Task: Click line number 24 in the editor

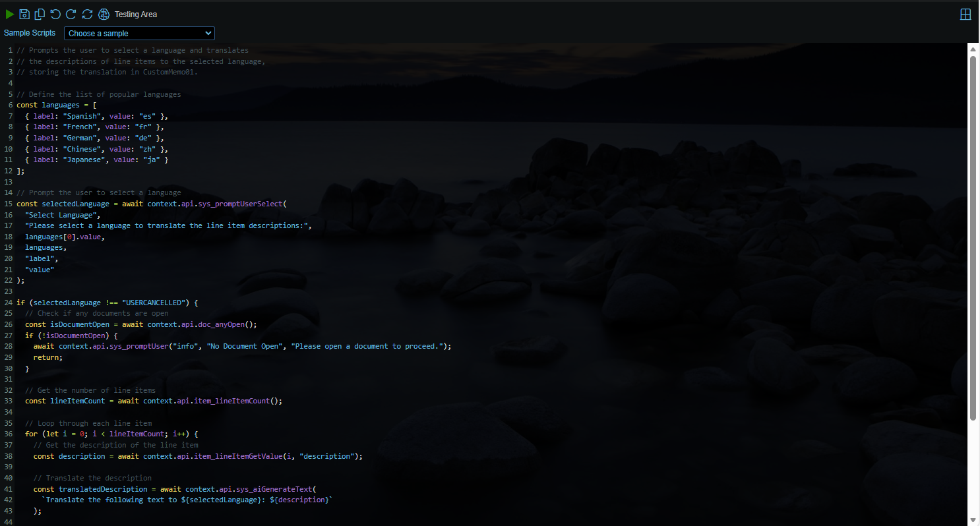Action: tap(8, 302)
